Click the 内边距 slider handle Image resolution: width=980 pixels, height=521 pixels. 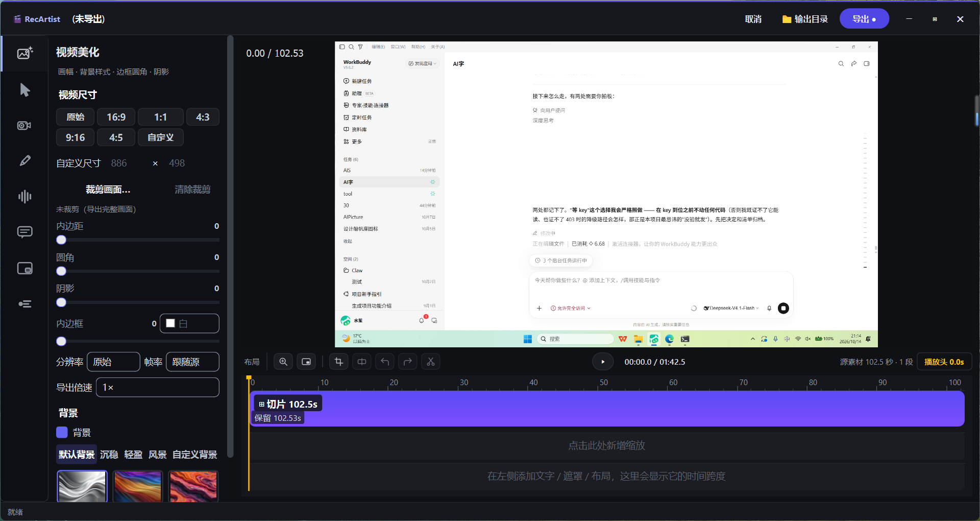pyautogui.click(x=61, y=240)
